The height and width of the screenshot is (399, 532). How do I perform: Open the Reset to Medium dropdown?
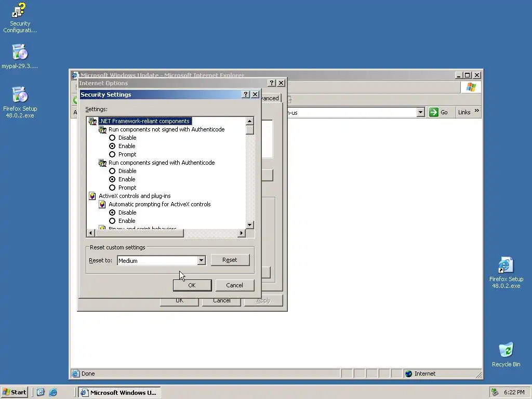(201, 261)
